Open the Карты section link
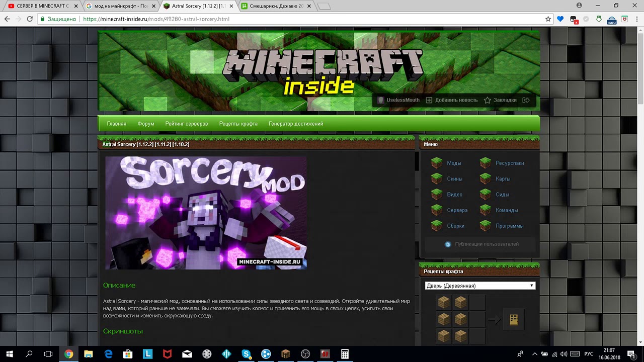This screenshot has height=362, width=644. pyautogui.click(x=503, y=178)
